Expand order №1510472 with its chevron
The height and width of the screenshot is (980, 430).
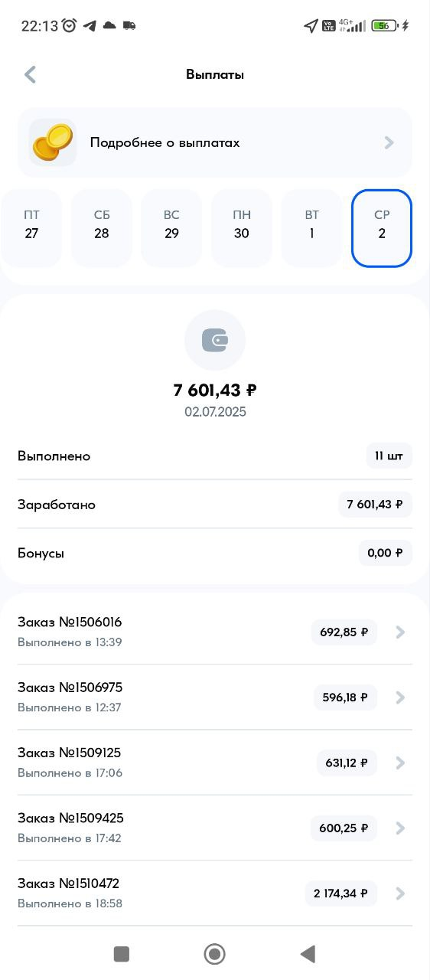pos(400,893)
